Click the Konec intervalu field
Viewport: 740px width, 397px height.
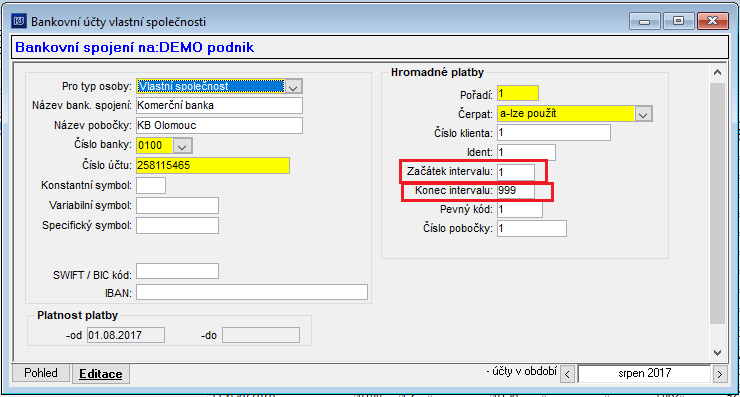pyautogui.click(x=516, y=191)
